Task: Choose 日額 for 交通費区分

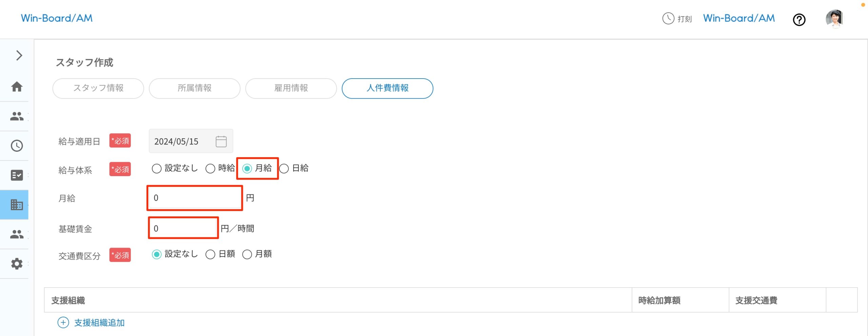Action: tap(210, 254)
